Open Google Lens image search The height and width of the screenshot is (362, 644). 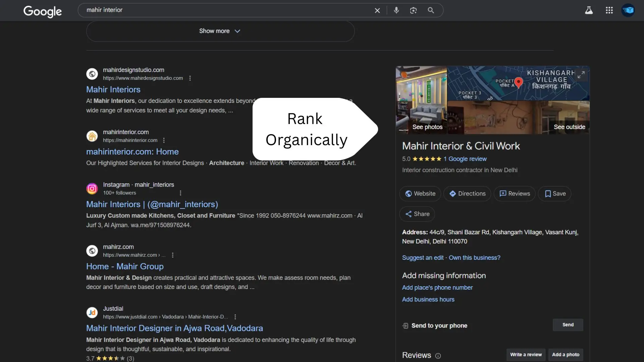pyautogui.click(x=413, y=10)
